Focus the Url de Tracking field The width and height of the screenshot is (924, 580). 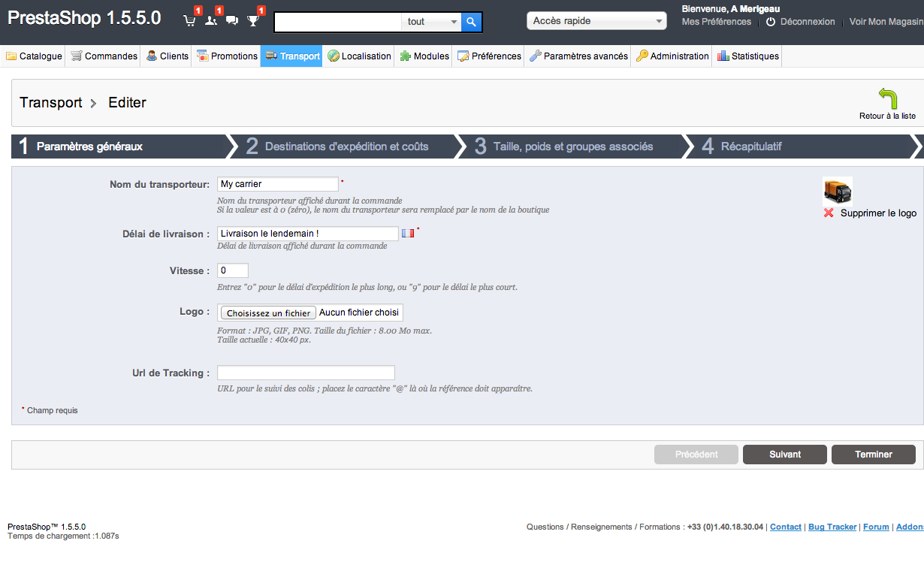click(306, 373)
